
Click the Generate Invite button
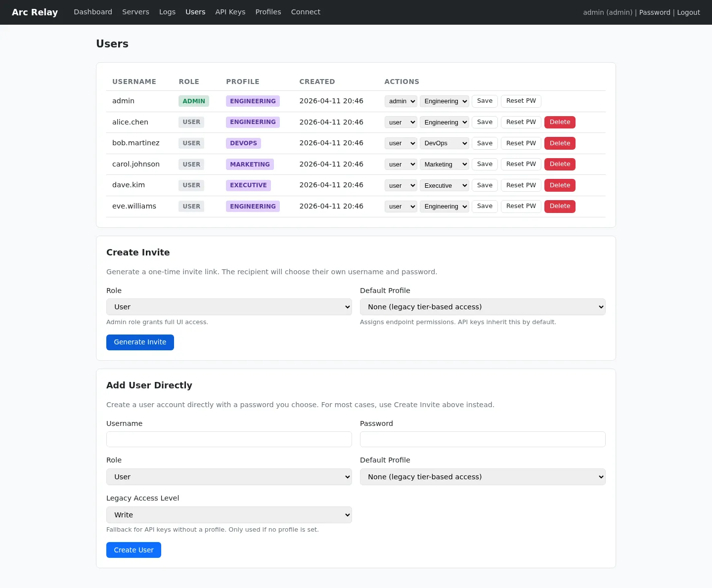pyautogui.click(x=140, y=342)
